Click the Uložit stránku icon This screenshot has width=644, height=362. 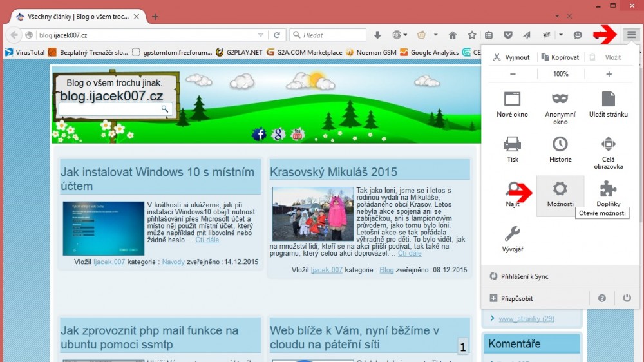[608, 99]
